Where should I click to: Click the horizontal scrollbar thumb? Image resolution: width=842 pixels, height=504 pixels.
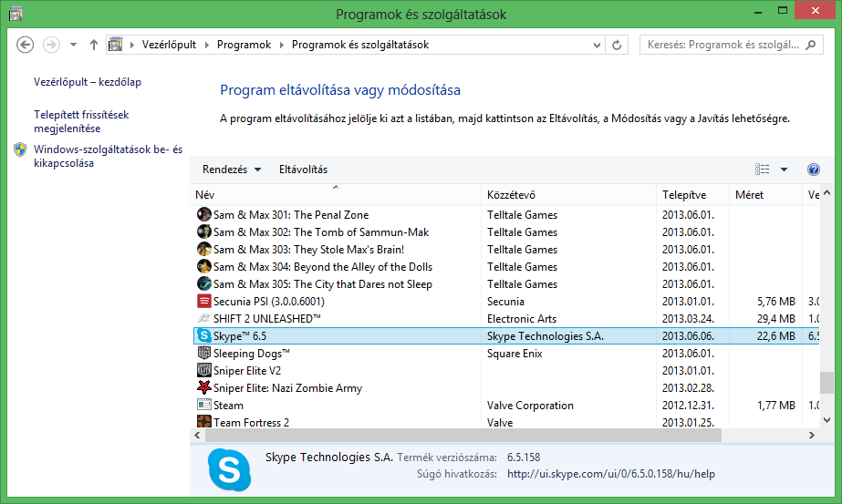pyautogui.click(x=463, y=436)
